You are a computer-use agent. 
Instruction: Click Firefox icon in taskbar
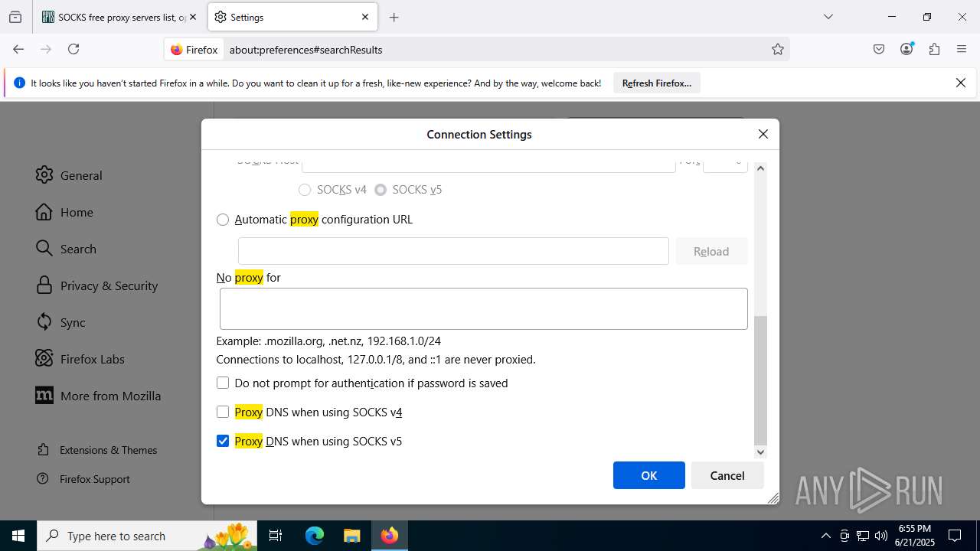point(390,536)
